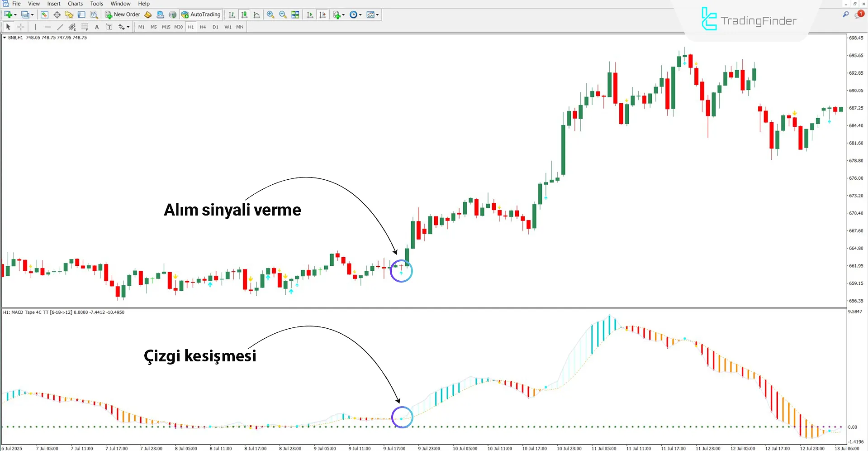Viewport: 868px width, 451px height.
Task: Switch the chart to H4 timeframe
Action: (203, 27)
